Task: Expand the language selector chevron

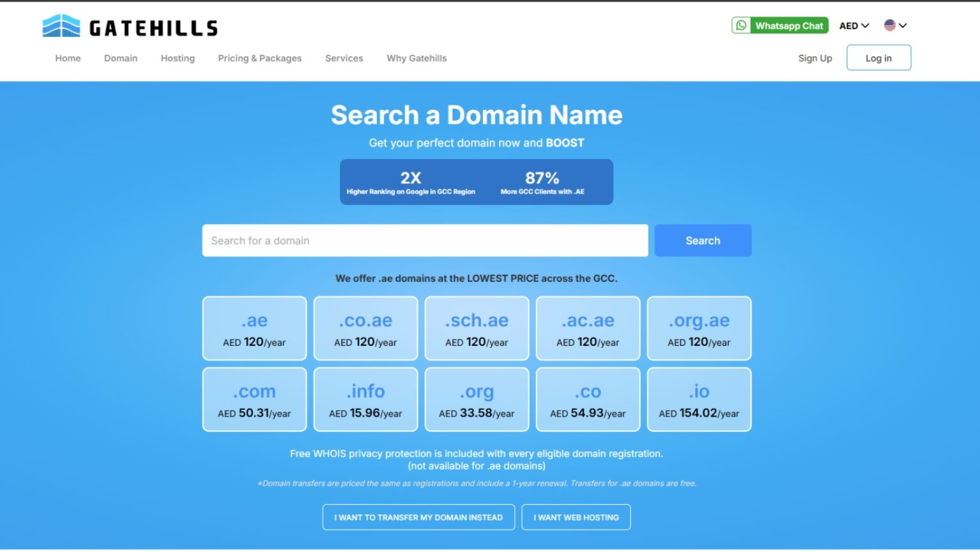Action: 903,26
